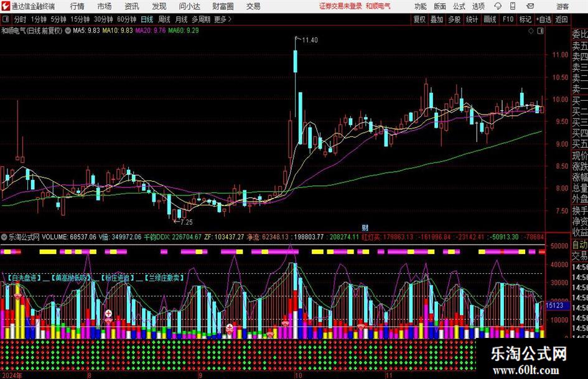This screenshot has height=379, width=588.
Task: Click the 复权 toolbar button
Action: [x=419, y=19]
